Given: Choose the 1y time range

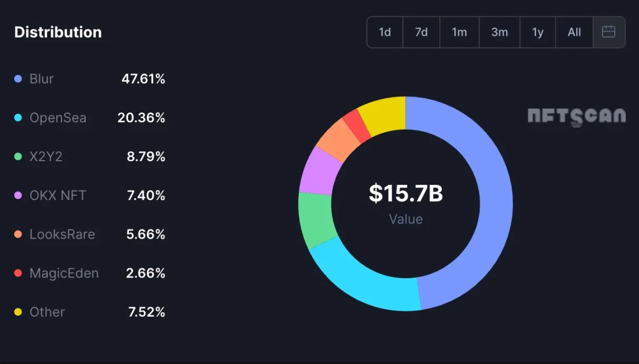Looking at the screenshot, I should pyautogui.click(x=537, y=32).
